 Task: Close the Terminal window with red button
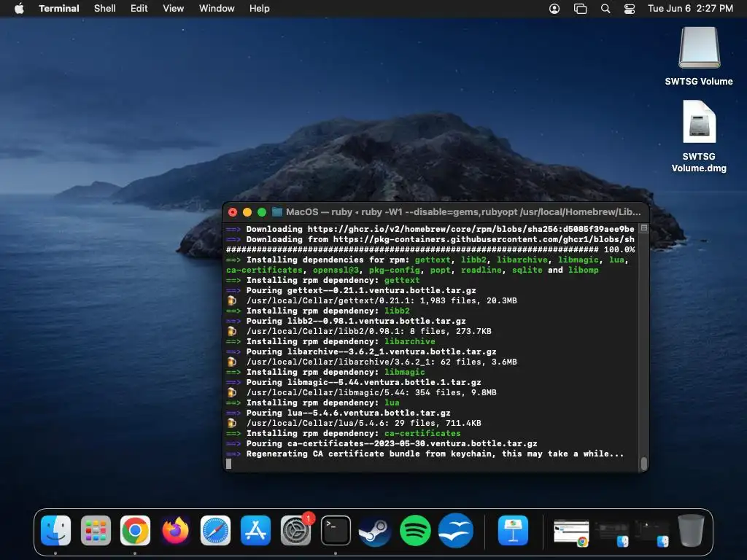click(x=233, y=212)
